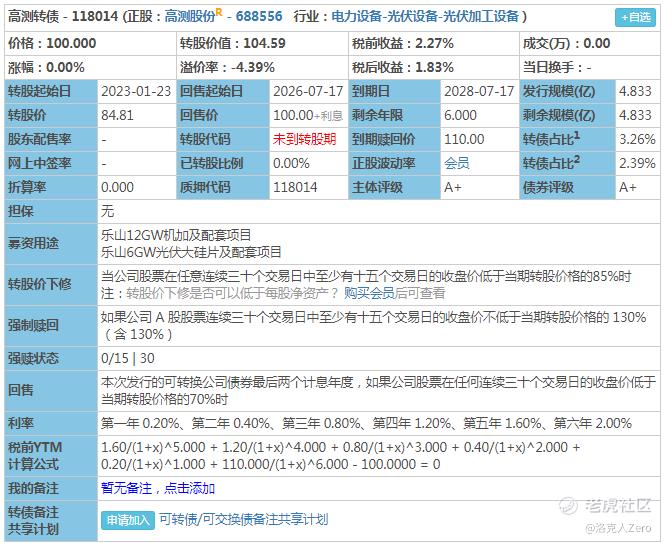This screenshot has width=664, height=543.
Task: Click the 募资用途 header cell
Action: click(51, 244)
